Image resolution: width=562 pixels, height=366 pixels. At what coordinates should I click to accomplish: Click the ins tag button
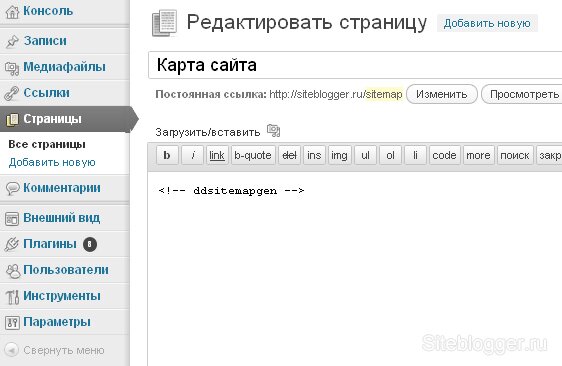(x=314, y=155)
